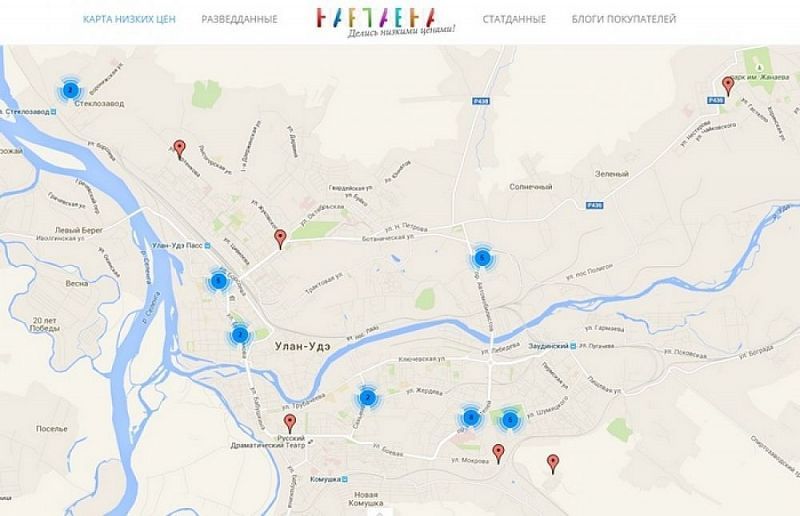Select the red pin near парк им. Жанаева
Screen dimensions: 800x516
pyautogui.click(x=728, y=86)
